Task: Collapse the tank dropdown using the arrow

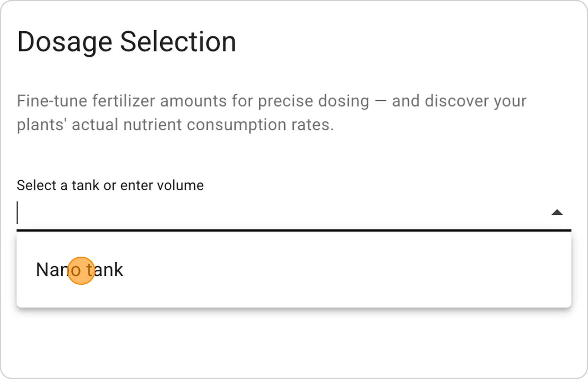Action: click(x=557, y=212)
